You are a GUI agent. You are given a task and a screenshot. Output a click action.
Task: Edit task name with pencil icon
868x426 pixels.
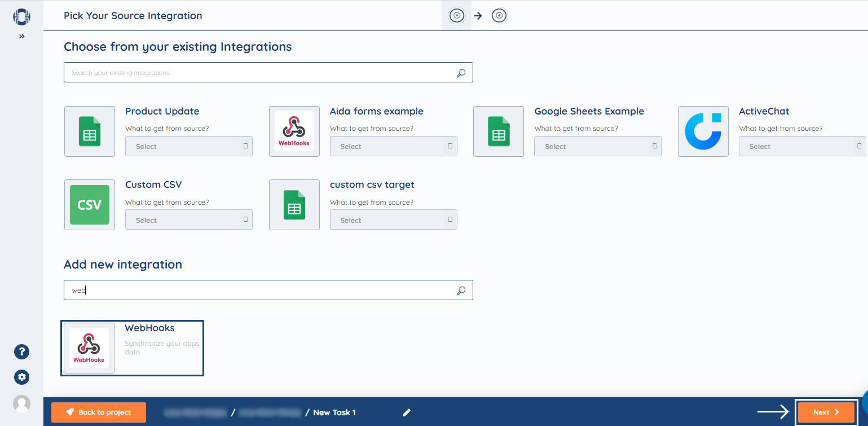point(407,412)
